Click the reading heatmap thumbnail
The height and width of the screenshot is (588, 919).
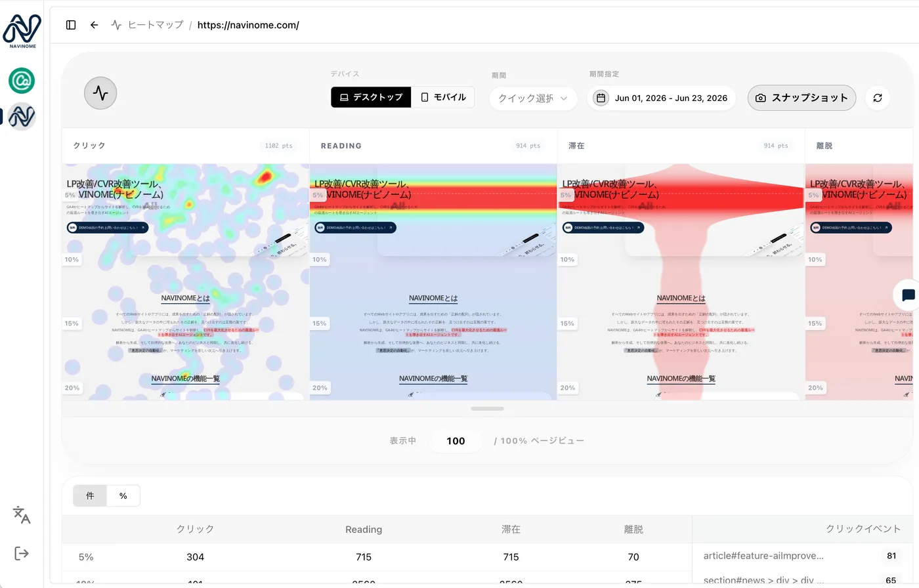[433, 282]
